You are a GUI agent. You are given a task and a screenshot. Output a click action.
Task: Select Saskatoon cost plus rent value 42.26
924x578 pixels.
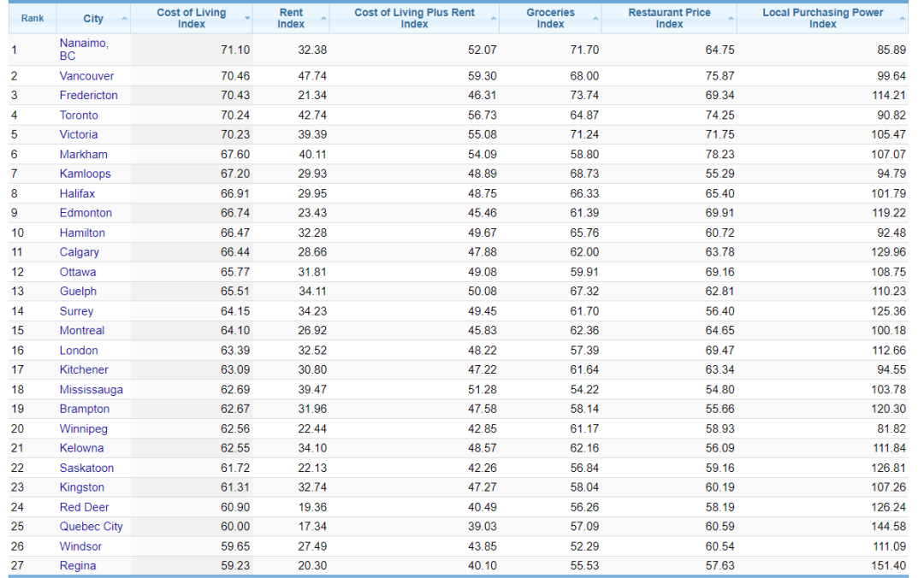pyautogui.click(x=482, y=468)
